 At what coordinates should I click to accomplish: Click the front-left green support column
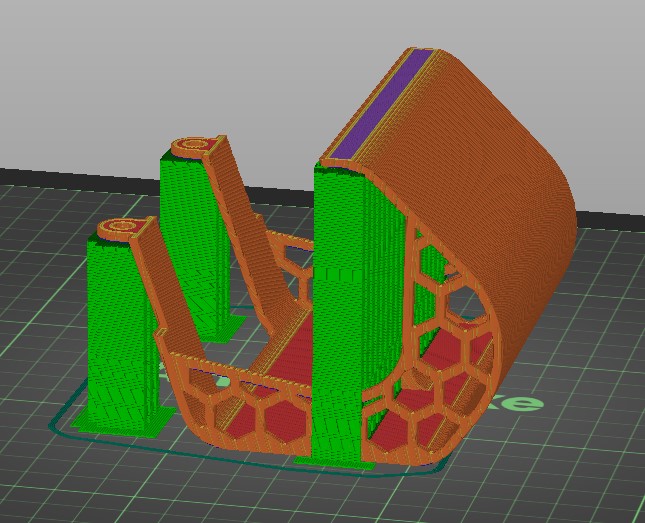121,333
